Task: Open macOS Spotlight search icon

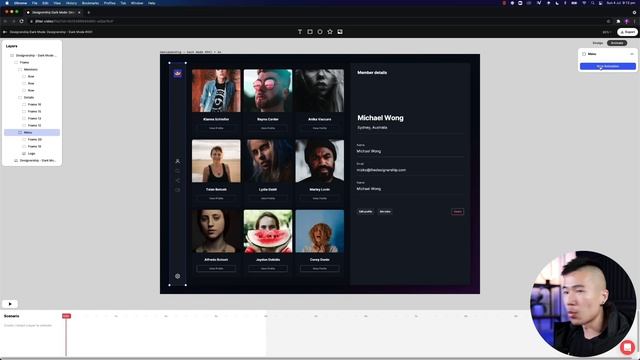Action: click(x=592, y=3)
